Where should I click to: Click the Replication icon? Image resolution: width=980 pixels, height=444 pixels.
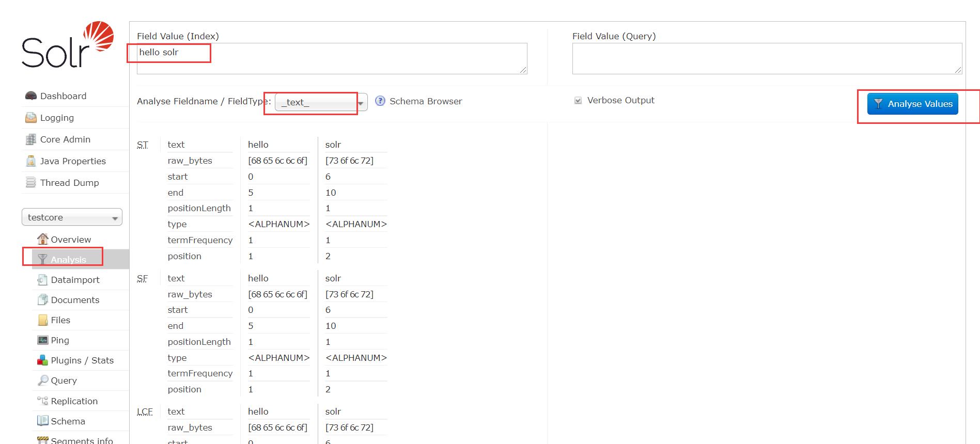42,401
